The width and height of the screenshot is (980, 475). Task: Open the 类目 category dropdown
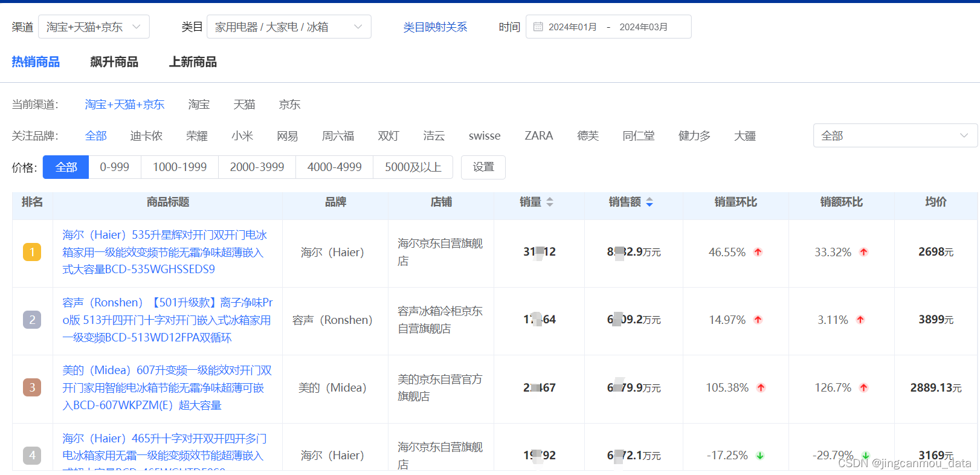click(289, 27)
